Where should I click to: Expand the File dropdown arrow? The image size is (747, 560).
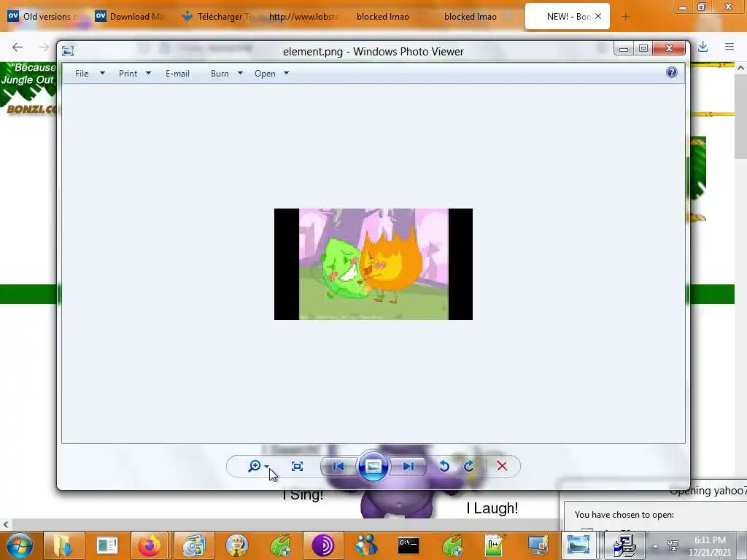click(x=102, y=74)
